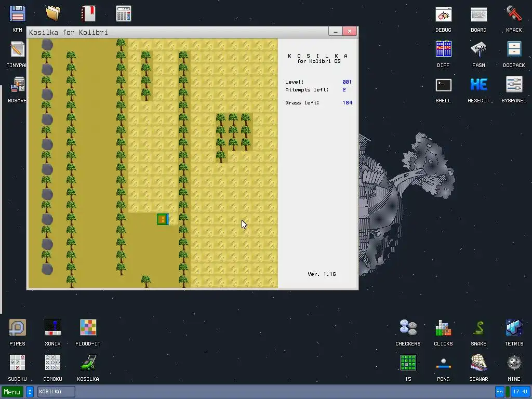Image resolution: width=532 pixels, height=399 pixels.
Task: Click the level value 001
Action: coord(347,82)
